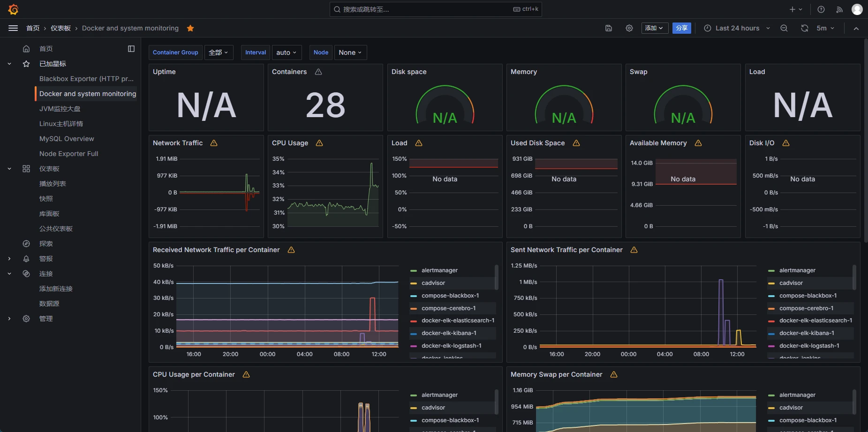Unstar the dashboard via star icon

[190, 28]
